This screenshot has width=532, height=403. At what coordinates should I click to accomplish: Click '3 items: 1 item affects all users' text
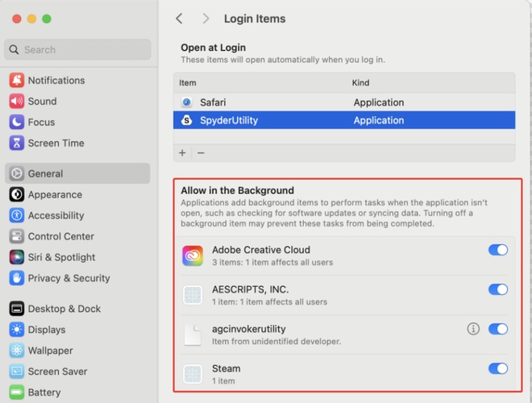272,262
